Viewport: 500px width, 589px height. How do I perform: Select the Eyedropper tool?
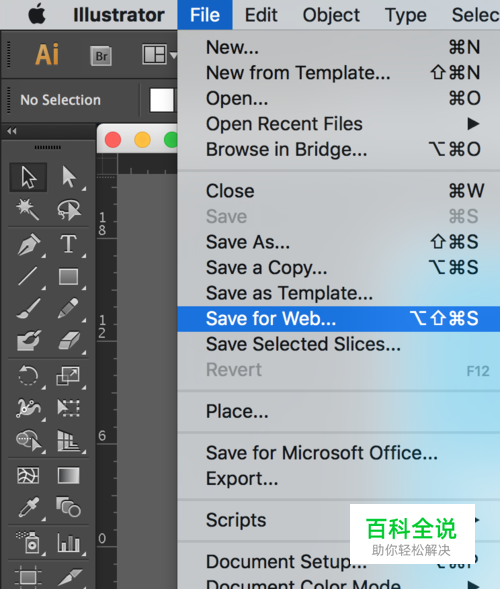[29, 507]
